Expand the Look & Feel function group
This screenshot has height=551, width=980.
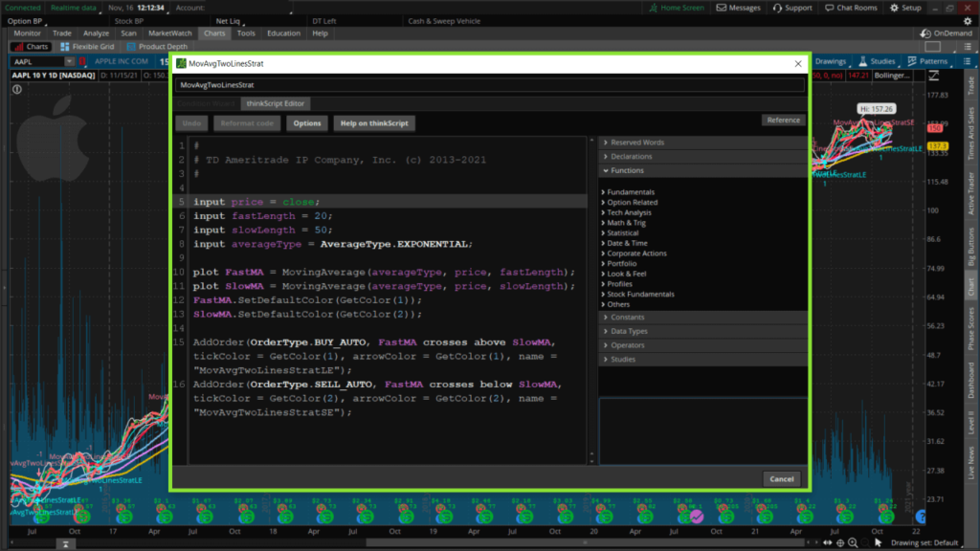pyautogui.click(x=624, y=274)
